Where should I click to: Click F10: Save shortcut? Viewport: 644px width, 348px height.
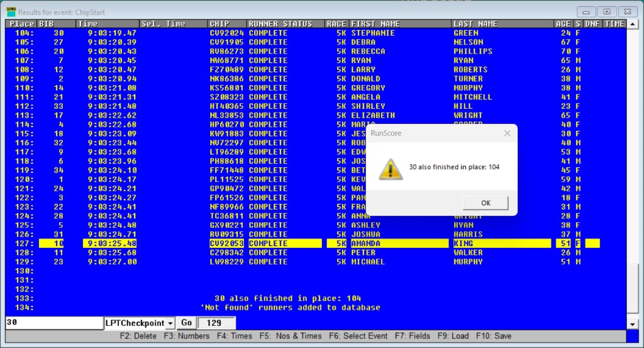494,336
